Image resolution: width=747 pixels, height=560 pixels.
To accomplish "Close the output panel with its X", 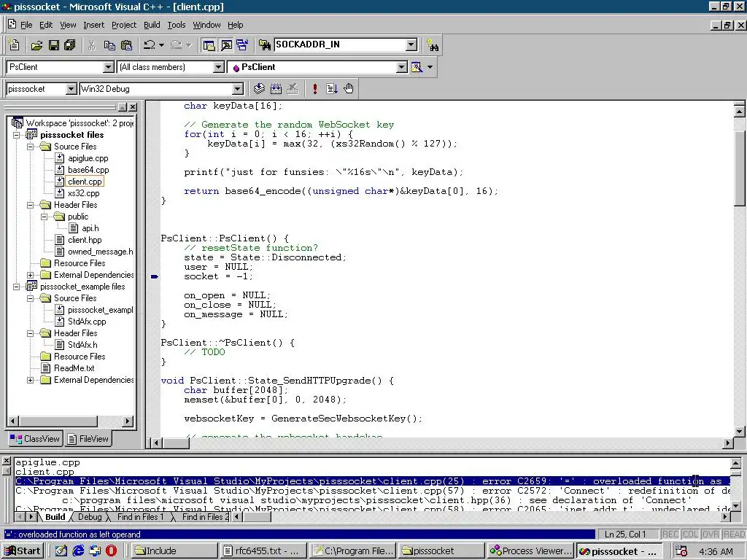I will pos(6,461).
